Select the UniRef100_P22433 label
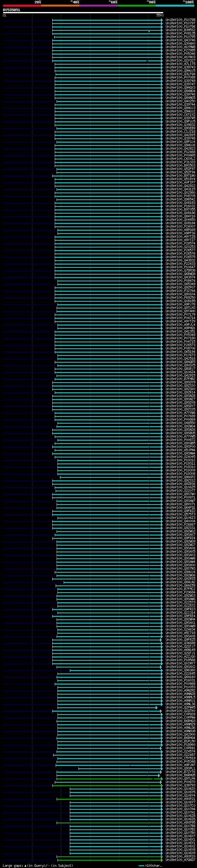 click(x=180, y=264)
